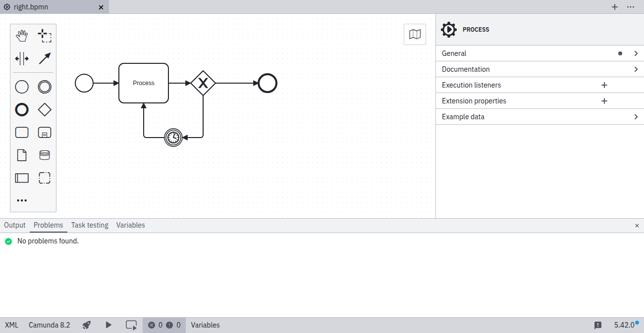
Task: Expand the Documentation section
Action: [636, 69]
